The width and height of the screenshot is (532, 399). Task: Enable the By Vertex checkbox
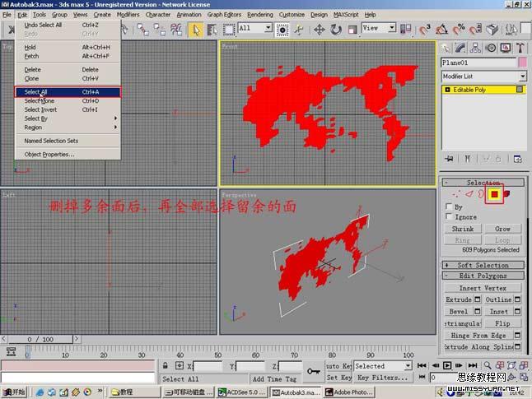[x=448, y=206]
